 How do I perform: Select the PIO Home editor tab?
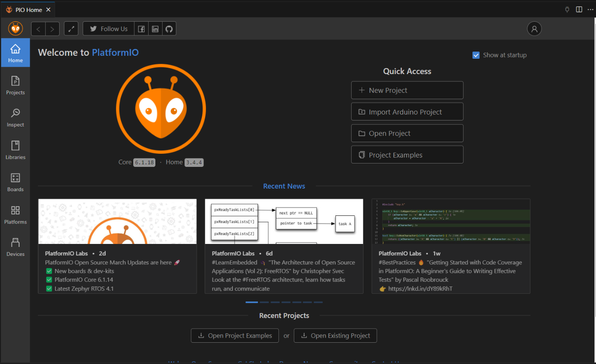[x=28, y=9]
